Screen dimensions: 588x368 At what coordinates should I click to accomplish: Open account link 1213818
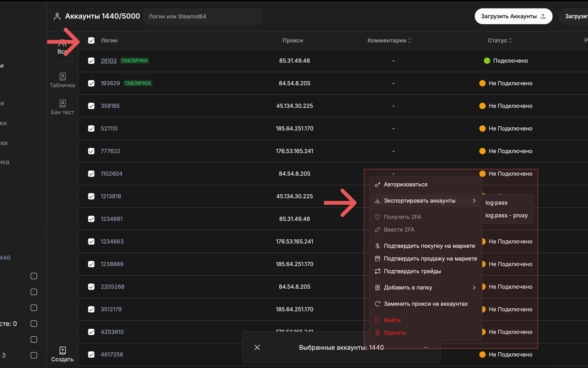click(x=111, y=196)
